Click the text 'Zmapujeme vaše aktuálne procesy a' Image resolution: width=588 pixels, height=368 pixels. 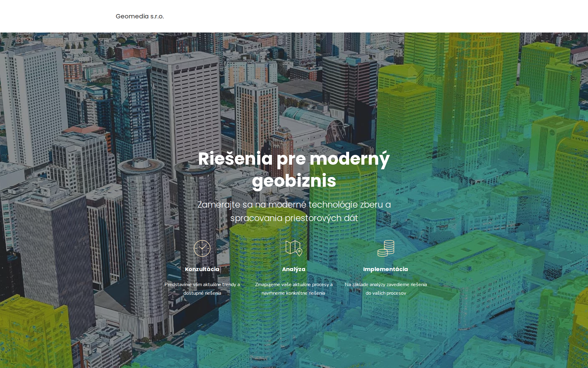point(294,285)
